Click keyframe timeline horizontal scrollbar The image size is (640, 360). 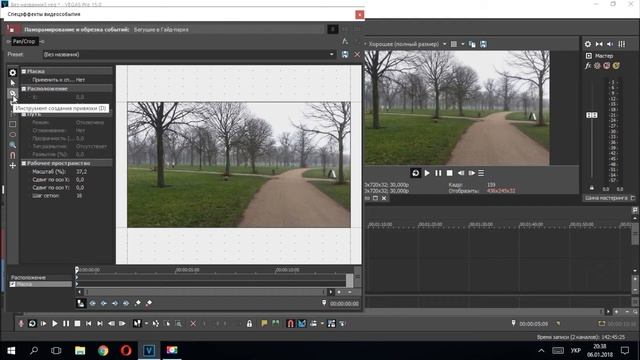click(204, 292)
